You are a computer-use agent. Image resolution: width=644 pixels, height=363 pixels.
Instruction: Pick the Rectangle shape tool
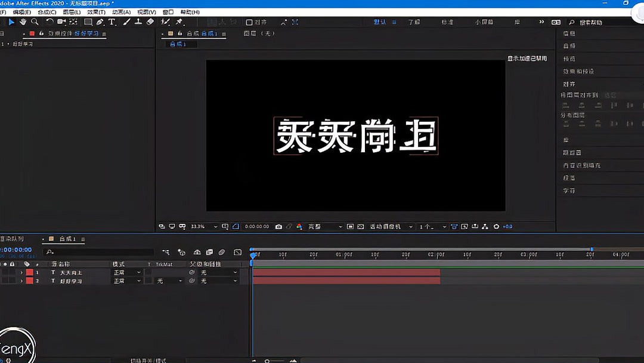(x=88, y=22)
